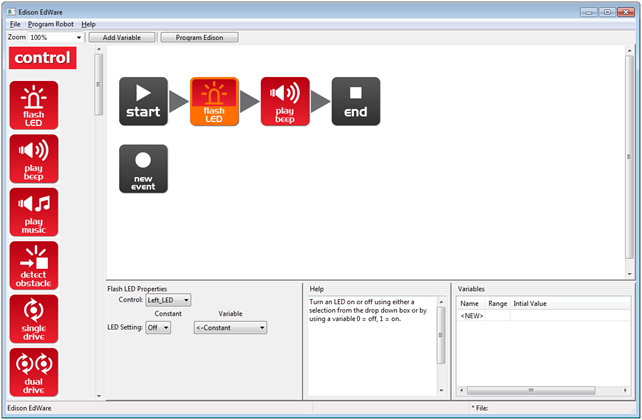The image size is (642, 420).
Task: Open the File menu
Action: coord(15,23)
